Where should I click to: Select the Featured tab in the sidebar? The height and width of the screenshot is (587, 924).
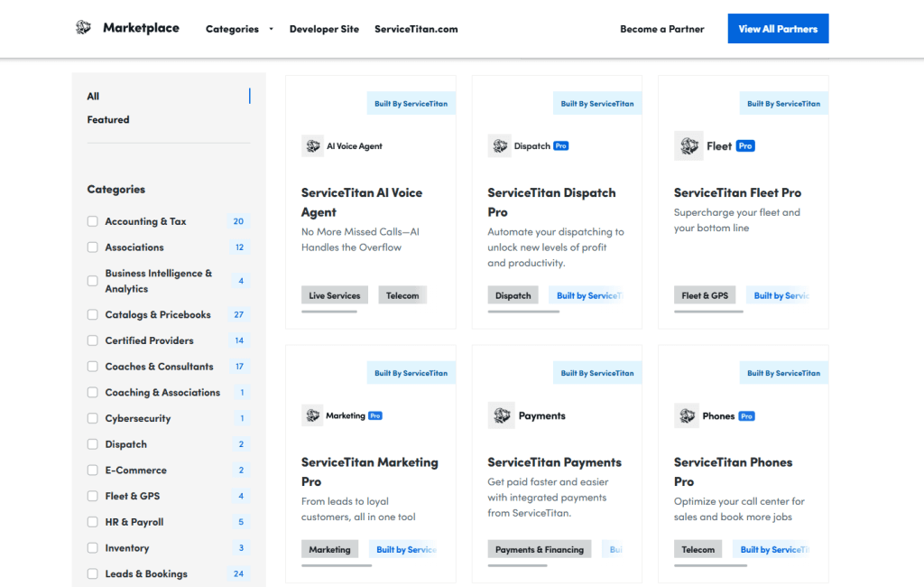pyautogui.click(x=108, y=120)
